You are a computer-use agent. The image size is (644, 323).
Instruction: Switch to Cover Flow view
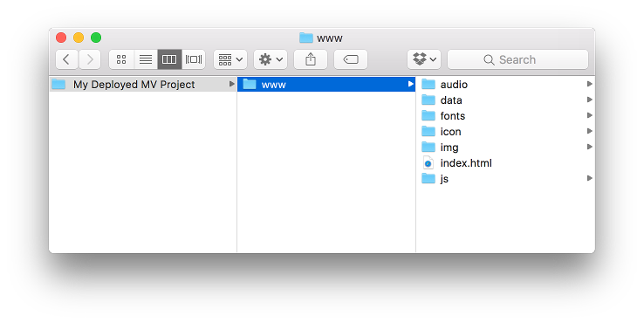point(194,59)
